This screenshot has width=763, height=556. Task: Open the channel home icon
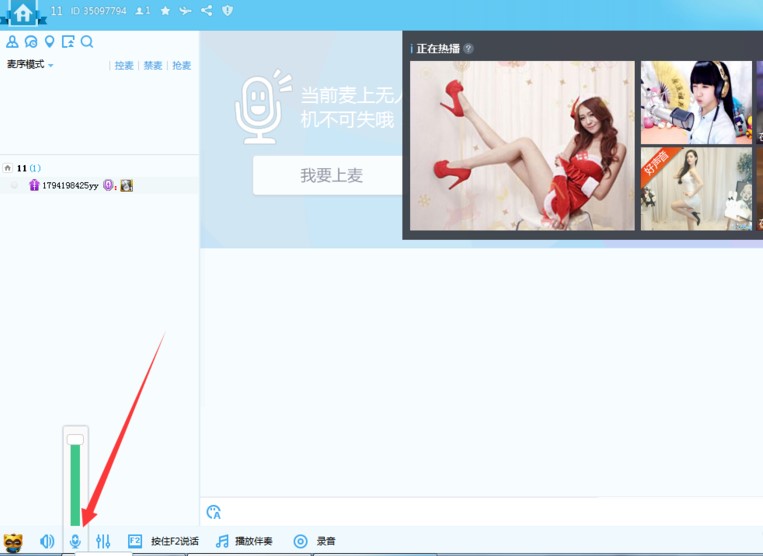(x=23, y=12)
